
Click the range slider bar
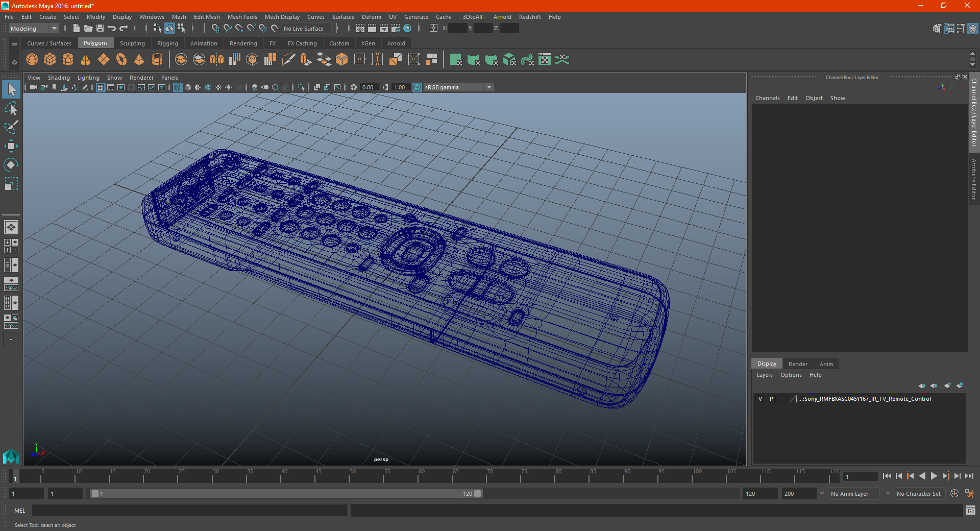[286, 494]
